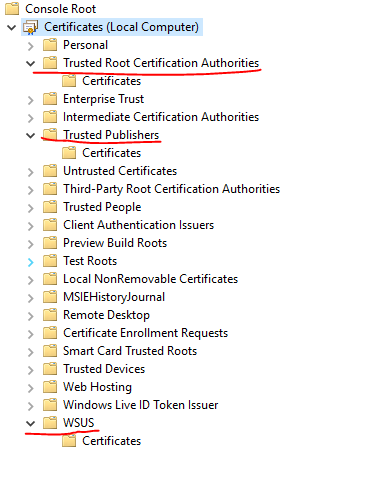Expand the Remote Desktop store
391x480 pixels.
tap(31, 316)
